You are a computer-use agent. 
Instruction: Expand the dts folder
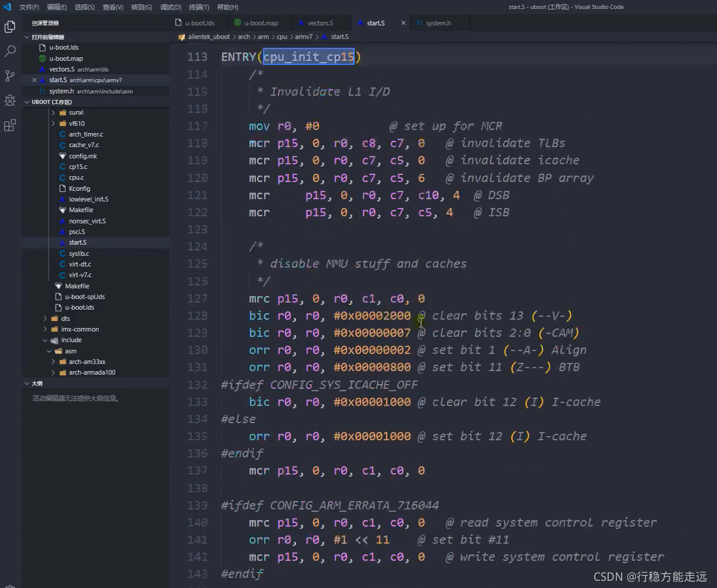click(x=65, y=319)
